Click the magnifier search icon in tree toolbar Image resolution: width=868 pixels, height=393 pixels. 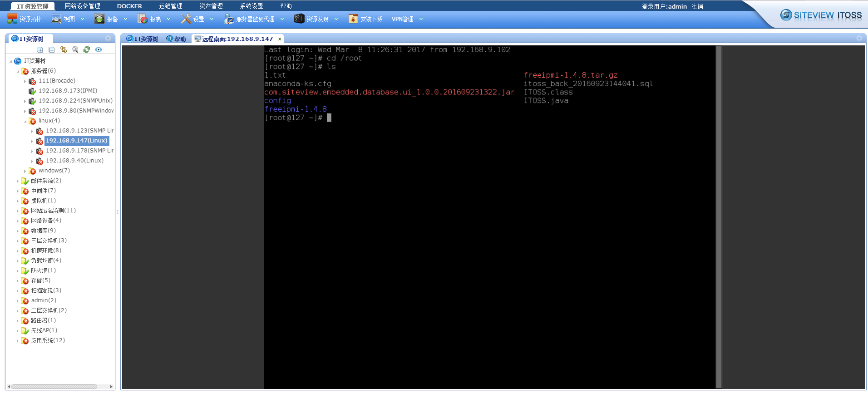pos(75,50)
